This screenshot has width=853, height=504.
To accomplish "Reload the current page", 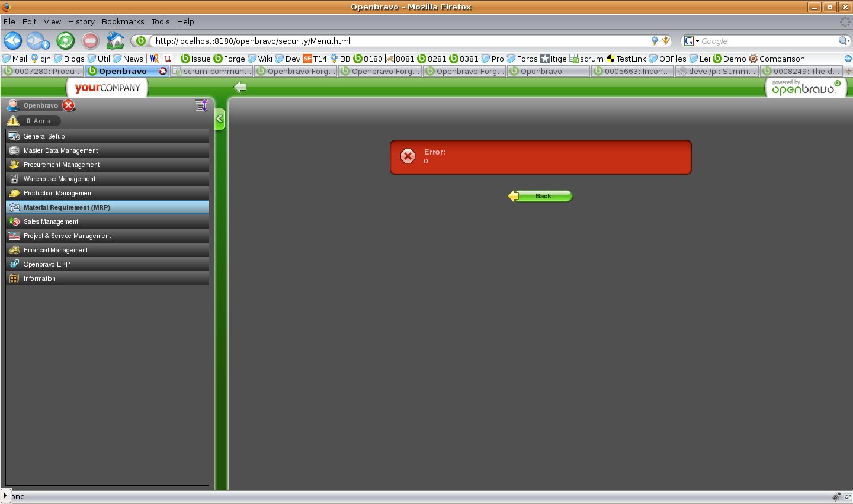I will click(x=65, y=40).
